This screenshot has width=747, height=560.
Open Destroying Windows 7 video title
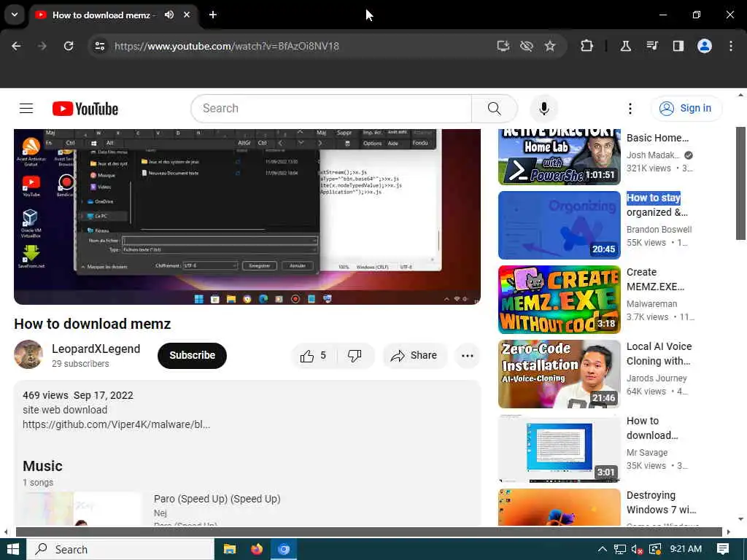[661, 502]
